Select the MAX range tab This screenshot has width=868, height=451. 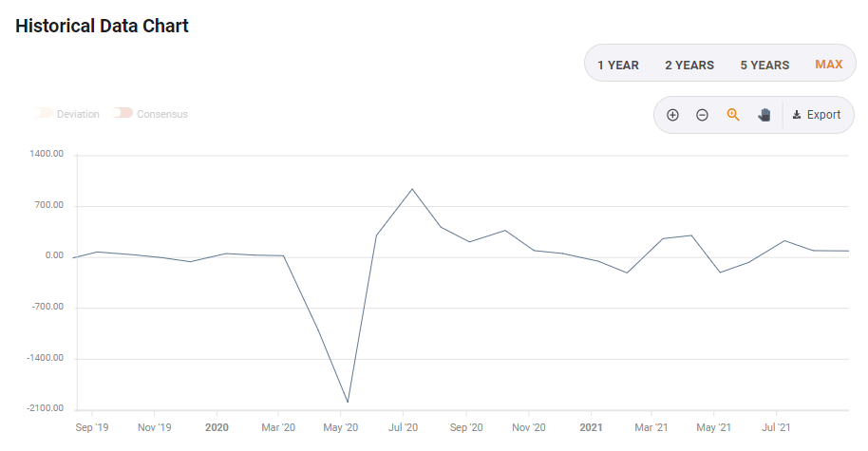(x=828, y=65)
